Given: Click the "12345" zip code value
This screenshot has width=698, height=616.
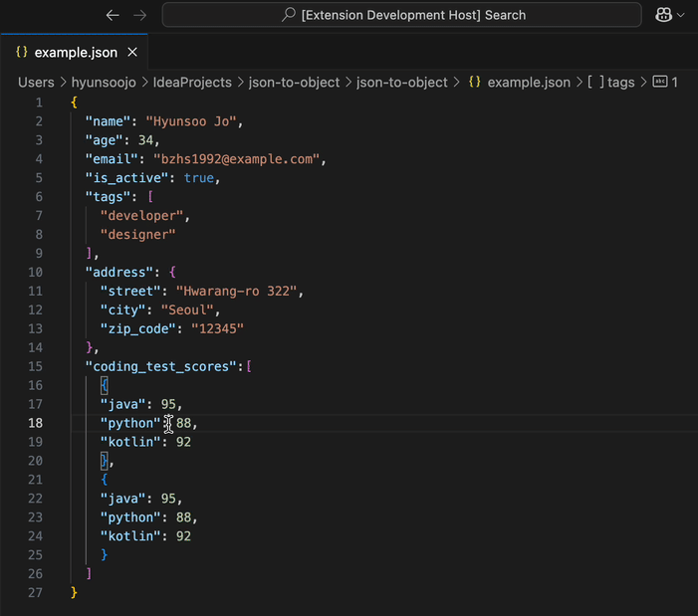Looking at the screenshot, I should [217, 328].
